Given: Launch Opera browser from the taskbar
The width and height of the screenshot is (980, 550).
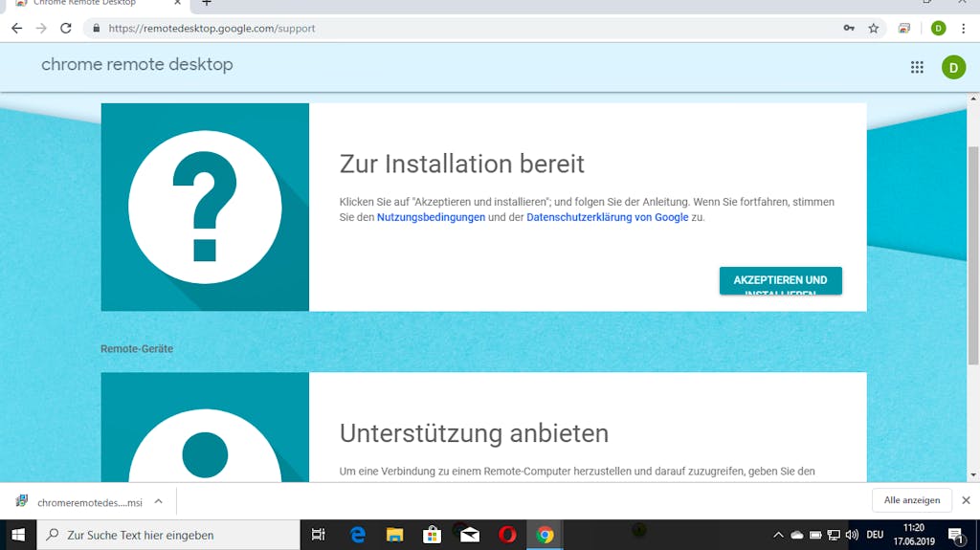Looking at the screenshot, I should click(507, 535).
